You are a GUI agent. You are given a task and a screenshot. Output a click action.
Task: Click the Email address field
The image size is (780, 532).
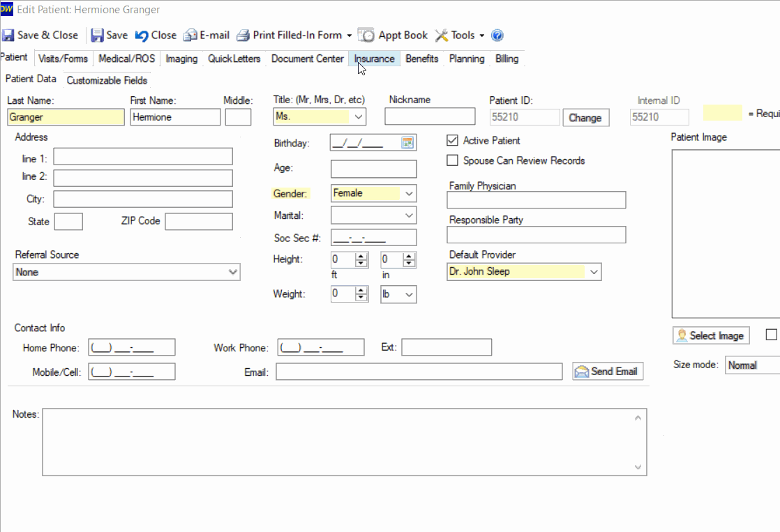pos(419,372)
